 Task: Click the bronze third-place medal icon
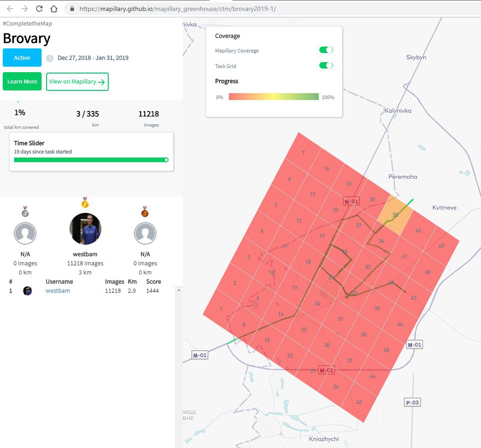pos(145,211)
